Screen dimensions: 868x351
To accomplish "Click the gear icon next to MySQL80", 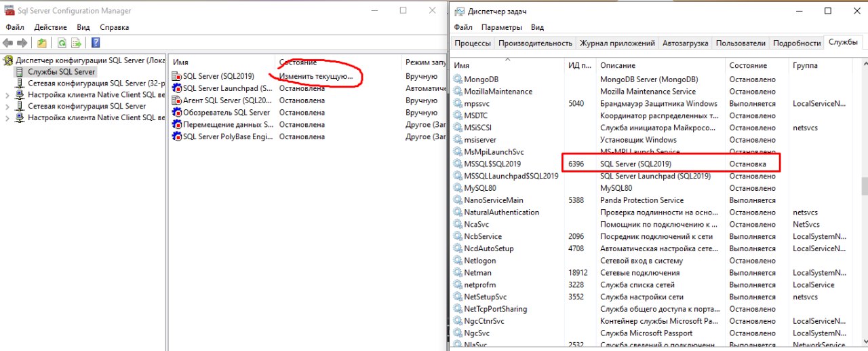I will 458,188.
